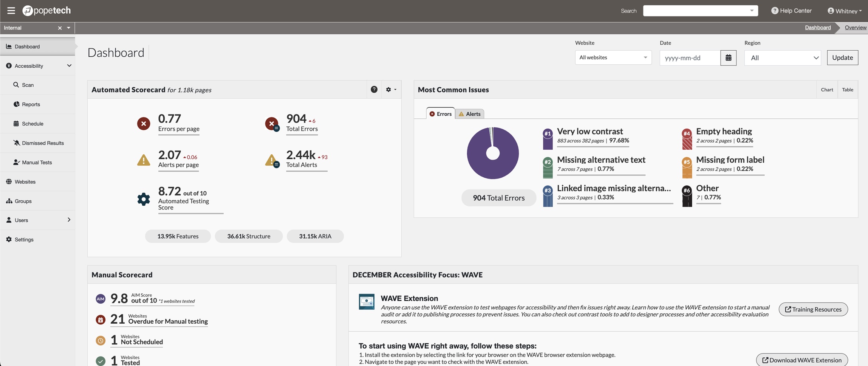Click the Errors per page red X icon
The image size is (868, 366).
tap(144, 124)
